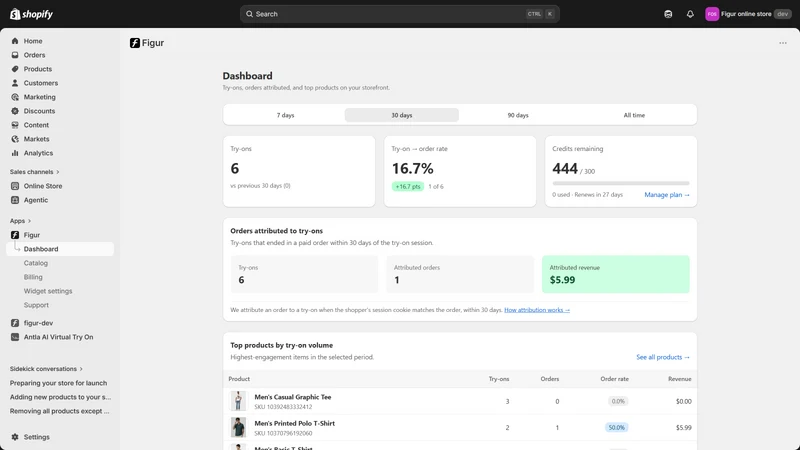800x450 pixels.
Task: Open Products via its tag icon
Action: (15, 69)
